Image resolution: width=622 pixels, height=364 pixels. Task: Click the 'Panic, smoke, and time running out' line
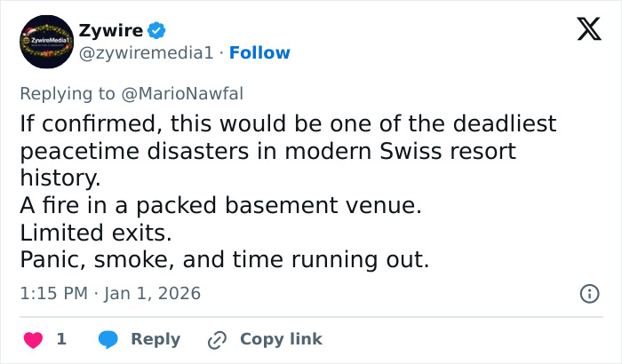click(x=224, y=261)
